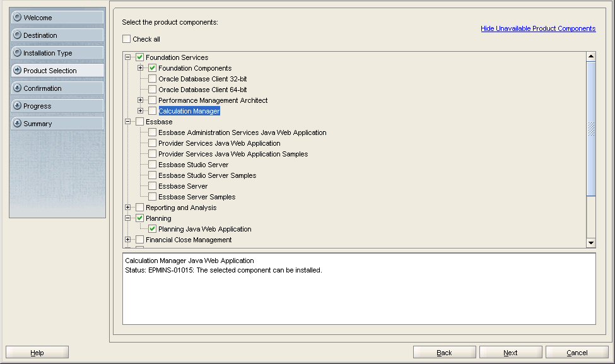The height and width of the screenshot is (364, 615).
Task: Collapse the Planning node
Action: [128, 218]
